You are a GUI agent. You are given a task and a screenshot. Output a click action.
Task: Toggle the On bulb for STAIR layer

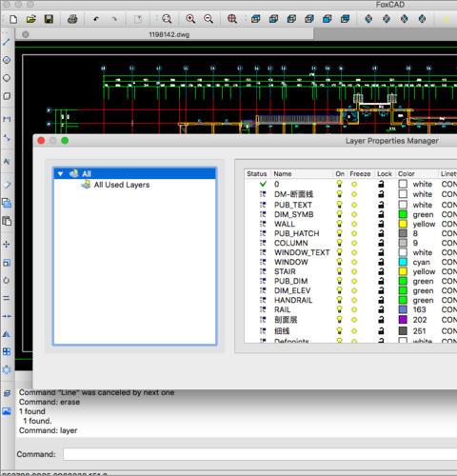coord(339,271)
